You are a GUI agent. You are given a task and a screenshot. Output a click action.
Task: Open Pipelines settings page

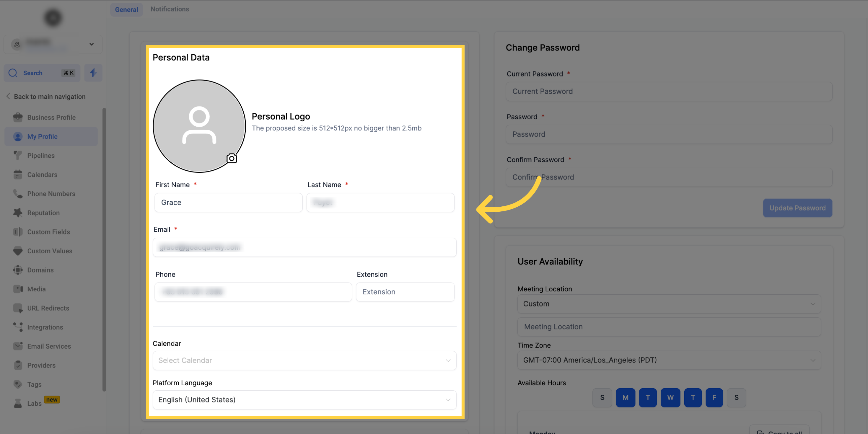click(51, 155)
